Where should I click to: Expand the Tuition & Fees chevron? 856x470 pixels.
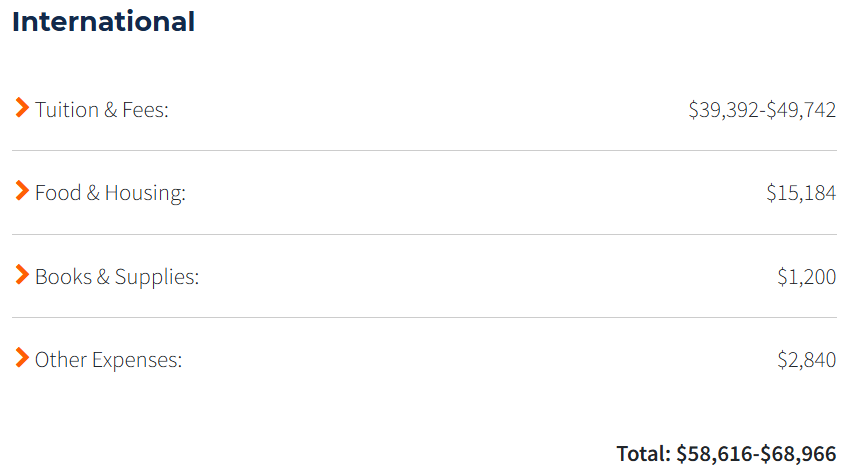tap(22, 108)
